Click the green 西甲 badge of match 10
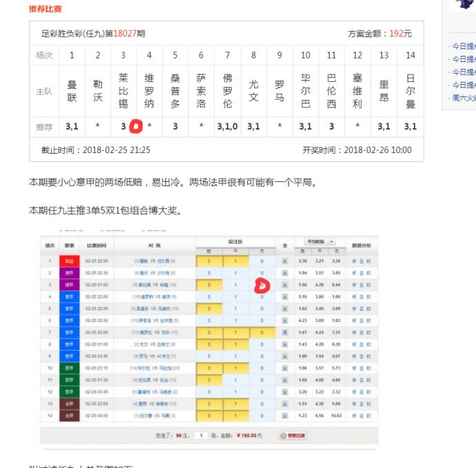This screenshot has width=476, height=468. [70, 368]
